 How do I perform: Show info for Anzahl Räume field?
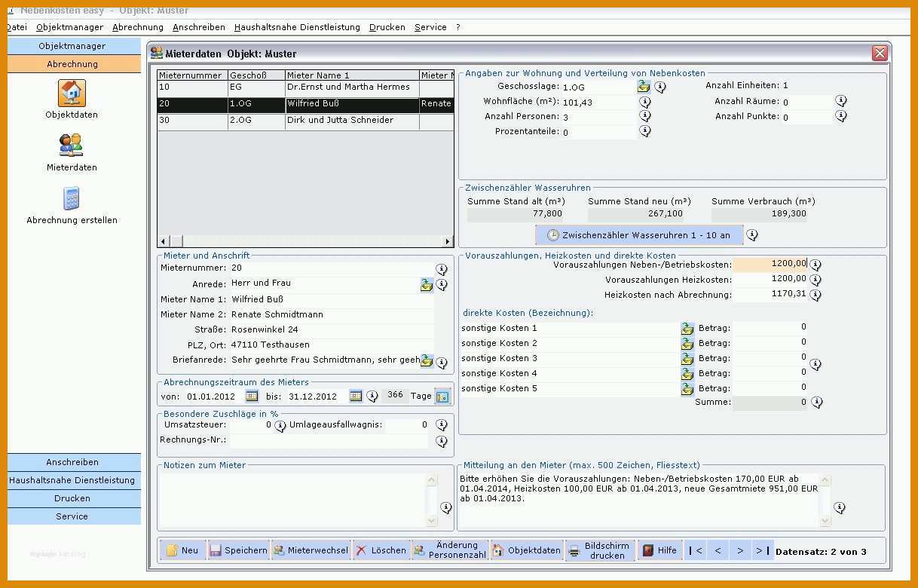coord(841,101)
